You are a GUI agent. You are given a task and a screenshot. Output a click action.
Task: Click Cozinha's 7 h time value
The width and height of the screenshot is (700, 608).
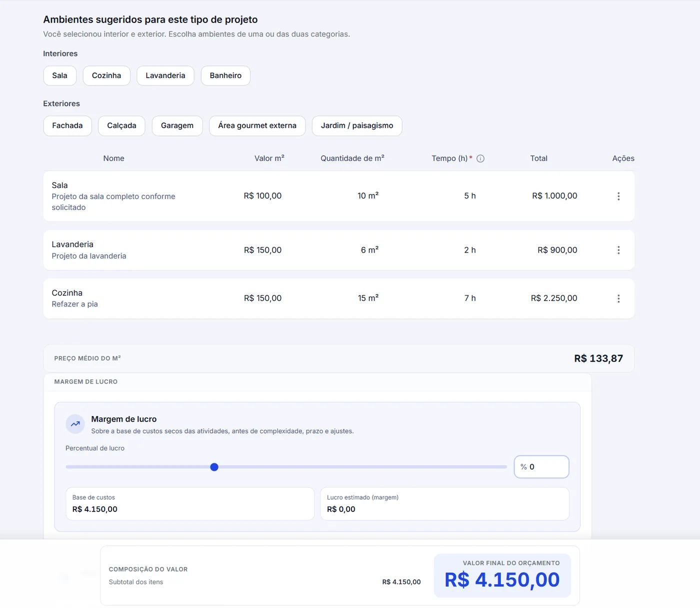[470, 298]
